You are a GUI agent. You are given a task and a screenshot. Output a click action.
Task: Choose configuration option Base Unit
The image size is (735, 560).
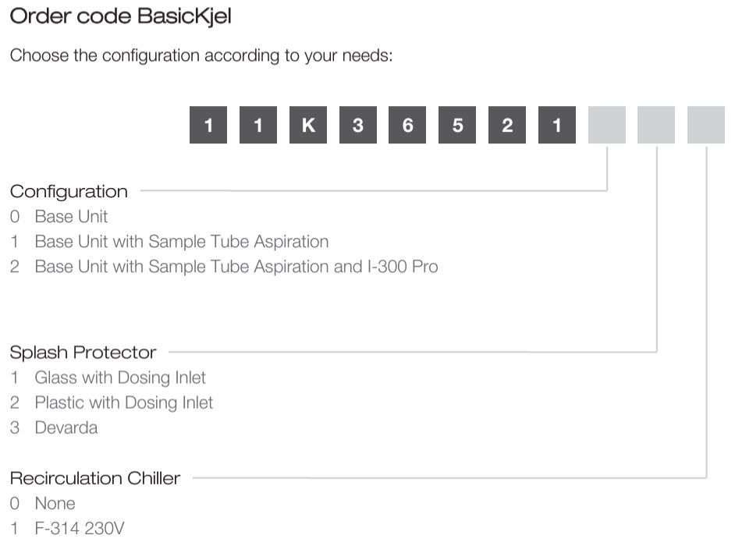click(59, 217)
